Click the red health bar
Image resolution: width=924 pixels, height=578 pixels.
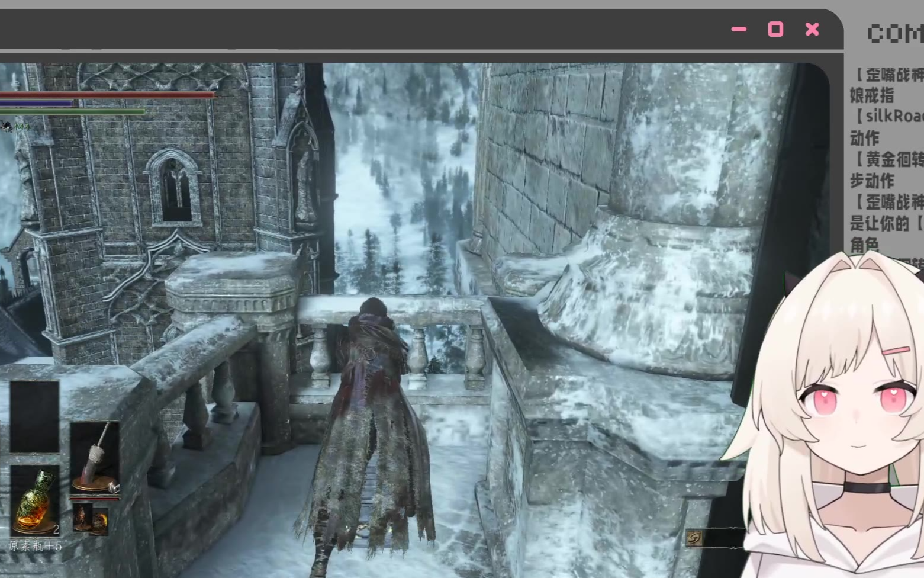(107, 95)
